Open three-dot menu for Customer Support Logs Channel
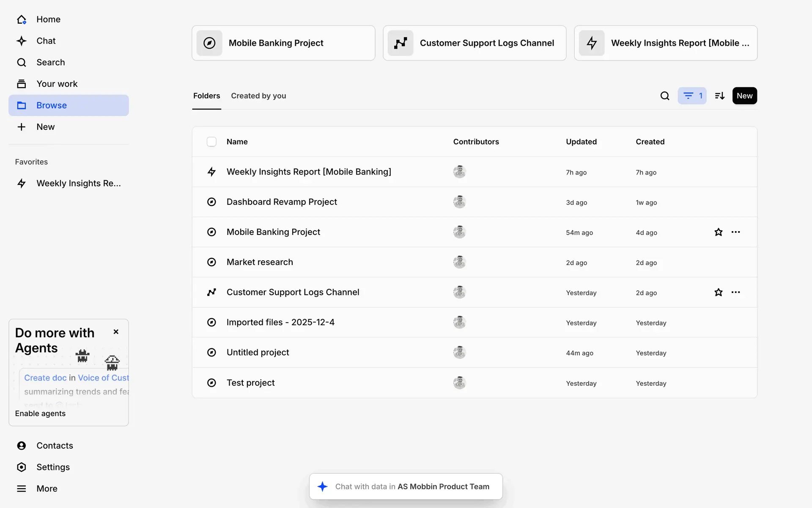The image size is (812, 508). pos(735,292)
